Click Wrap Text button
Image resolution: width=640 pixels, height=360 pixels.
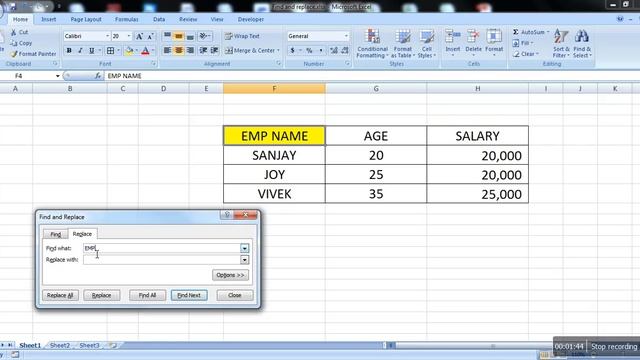point(242,36)
